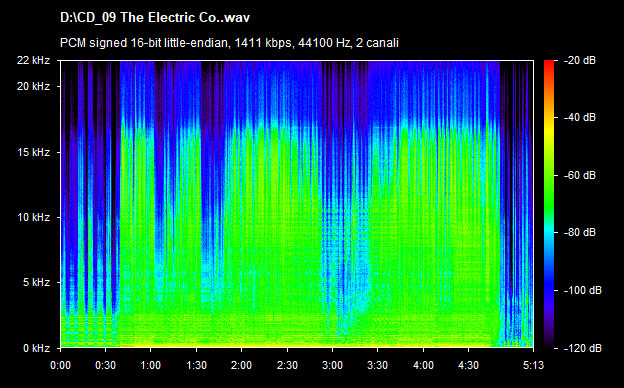Click the 5 kHz frequency axis label

36,283
